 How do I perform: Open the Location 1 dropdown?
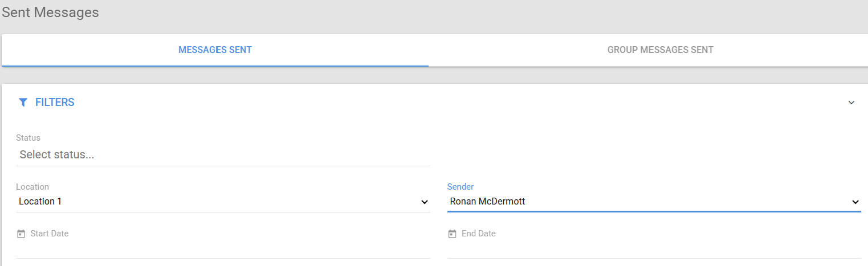[x=223, y=202]
